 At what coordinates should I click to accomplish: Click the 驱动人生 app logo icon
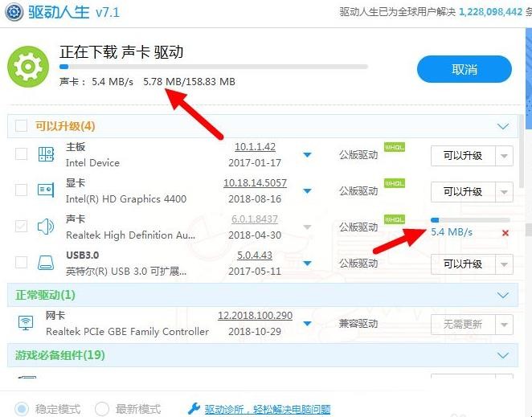(x=14, y=12)
